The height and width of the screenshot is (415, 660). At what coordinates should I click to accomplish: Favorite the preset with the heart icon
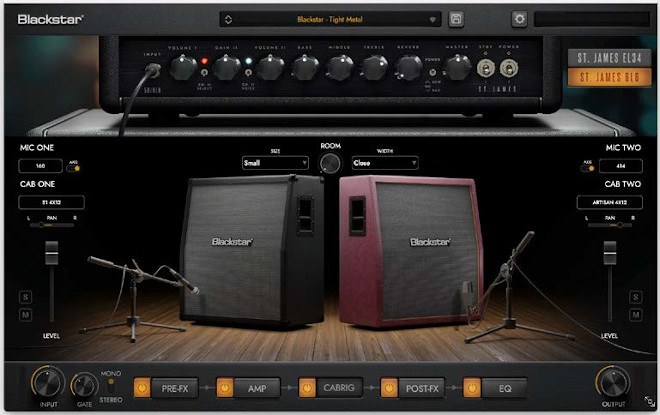point(432,19)
